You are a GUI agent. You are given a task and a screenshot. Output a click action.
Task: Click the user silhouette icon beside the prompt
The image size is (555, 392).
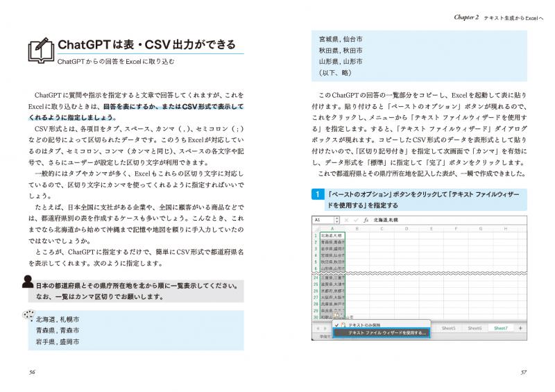click(28, 282)
